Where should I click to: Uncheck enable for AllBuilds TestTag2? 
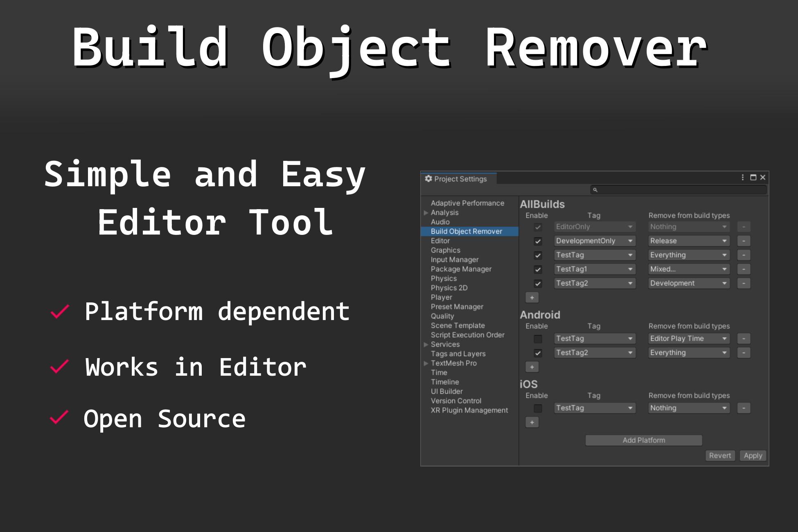click(x=538, y=284)
